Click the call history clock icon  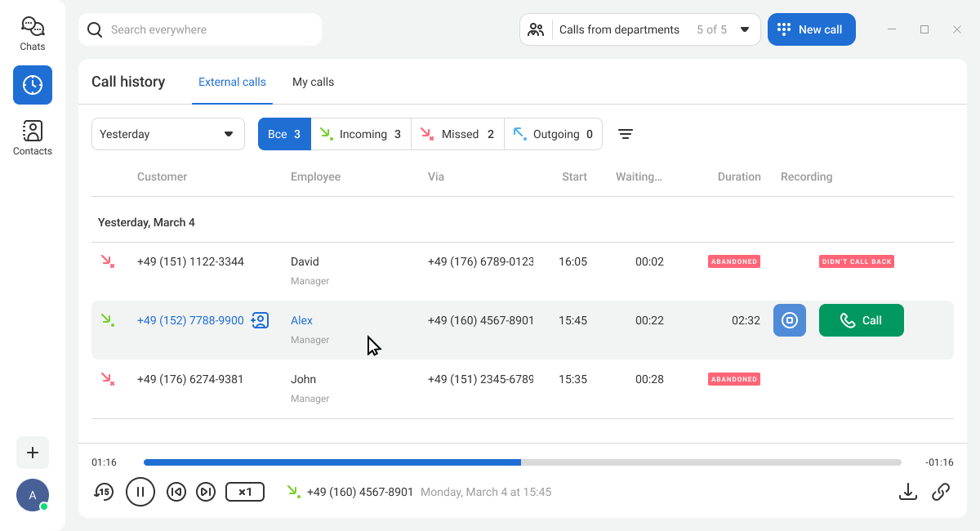pos(33,85)
